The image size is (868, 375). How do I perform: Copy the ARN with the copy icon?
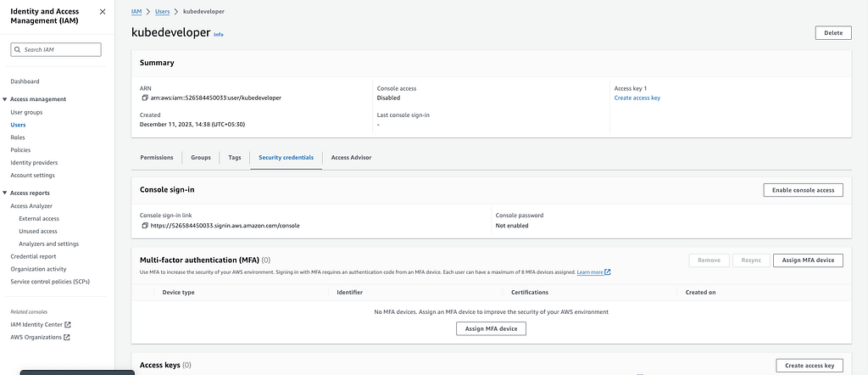click(145, 98)
